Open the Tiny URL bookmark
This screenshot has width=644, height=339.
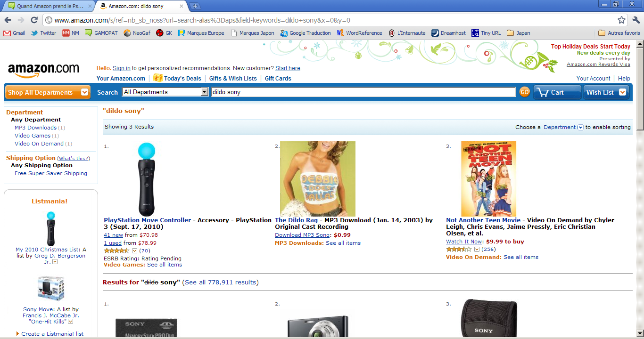coord(486,33)
